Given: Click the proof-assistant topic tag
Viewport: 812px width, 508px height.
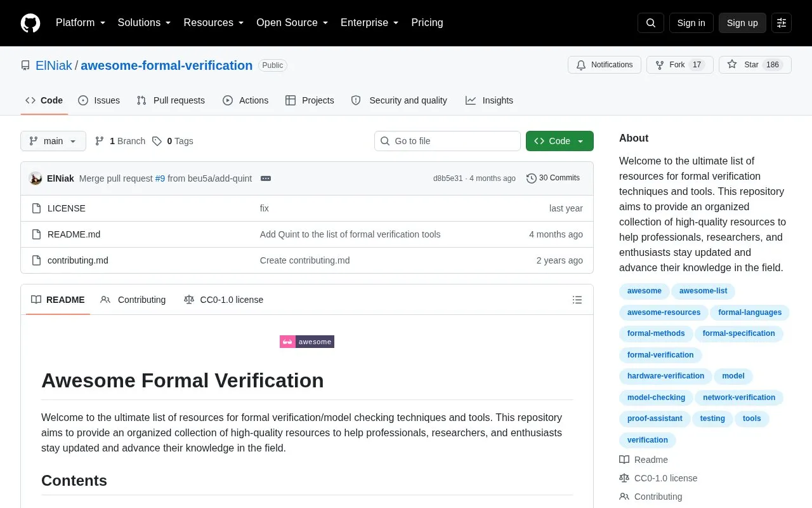Looking at the screenshot, I should click(x=655, y=418).
